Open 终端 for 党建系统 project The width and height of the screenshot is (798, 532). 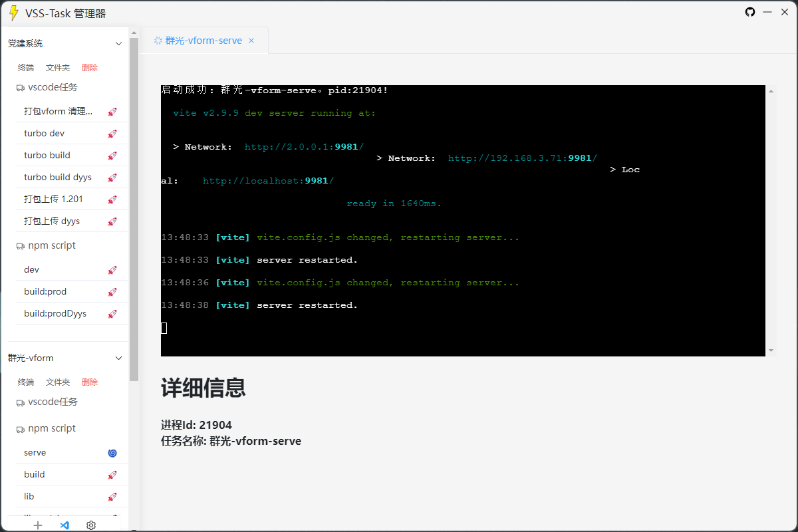pos(26,68)
